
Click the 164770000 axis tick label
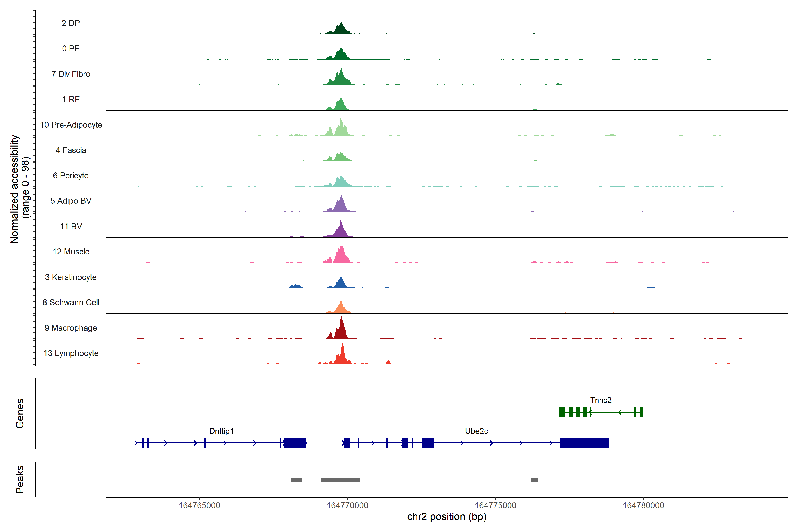click(x=347, y=506)
